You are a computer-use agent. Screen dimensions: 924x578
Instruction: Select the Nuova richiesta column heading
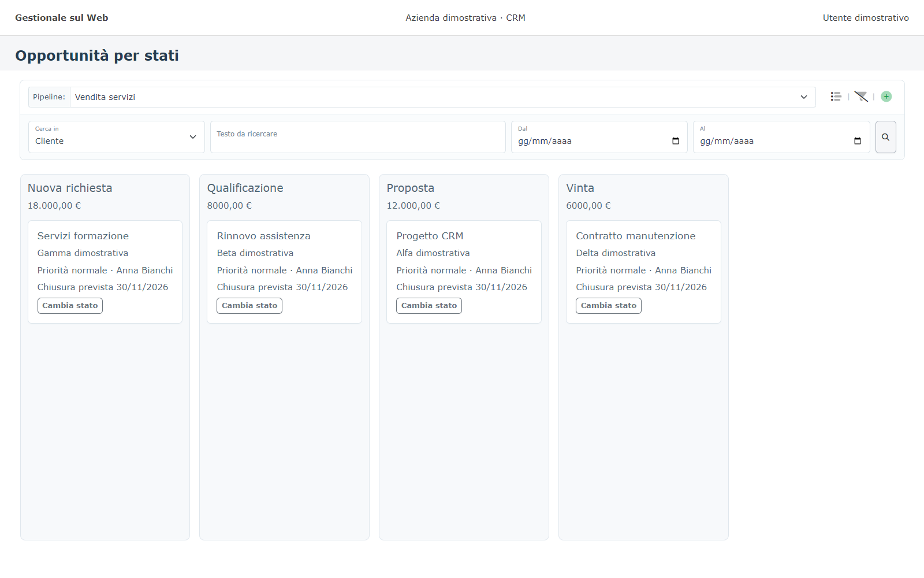click(x=70, y=188)
